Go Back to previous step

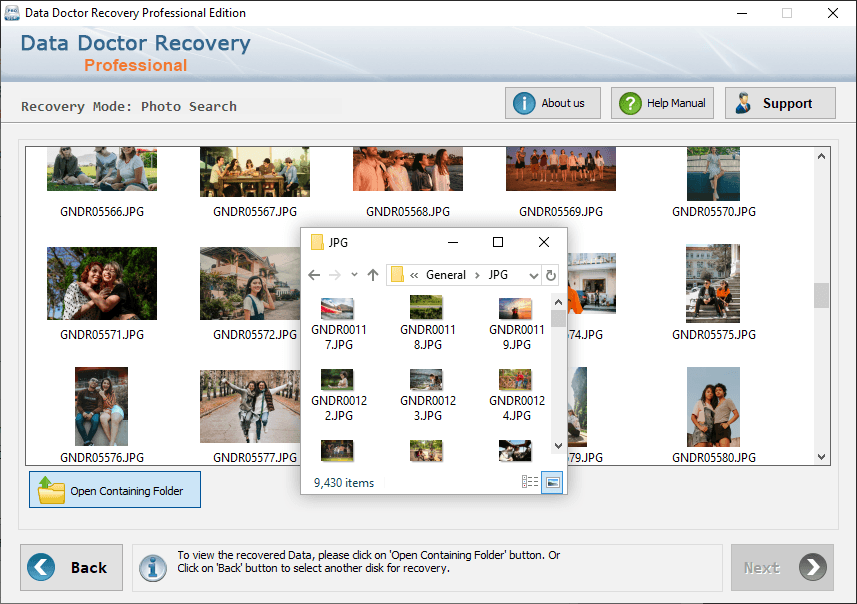tap(72, 567)
